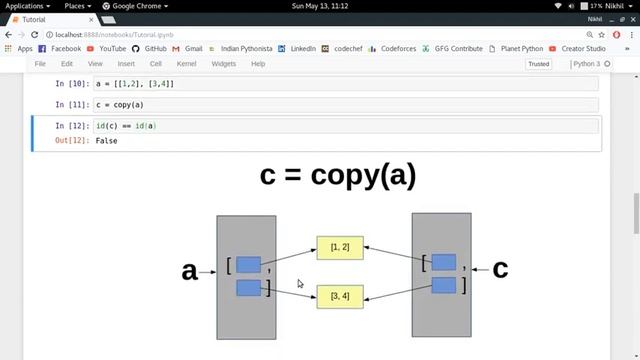
Task: Open LinkedIn bookmark
Action: click(297, 49)
